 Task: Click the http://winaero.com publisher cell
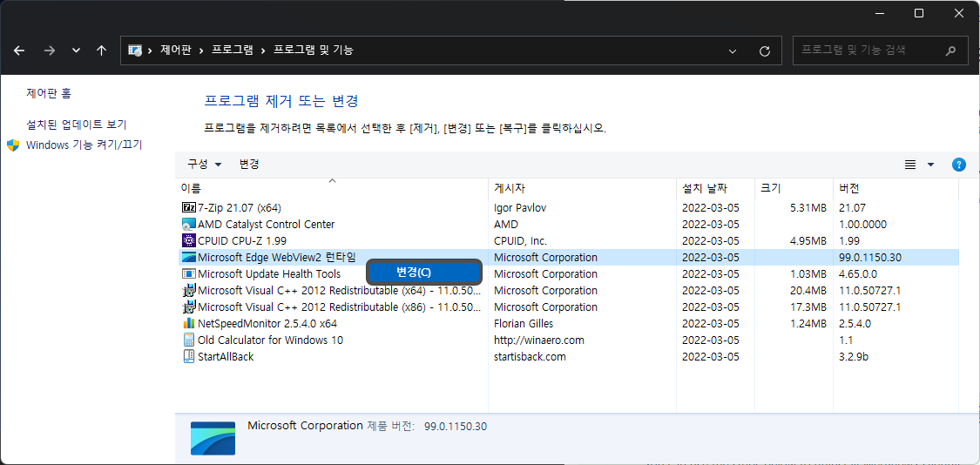click(538, 340)
